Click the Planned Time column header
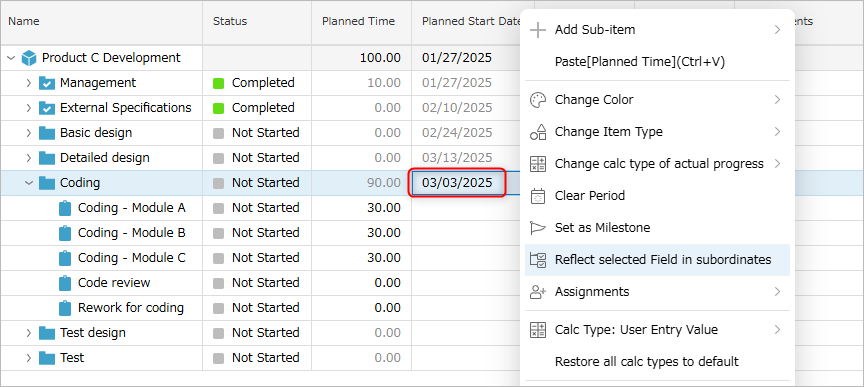Viewport: 864px width, 387px height. pyautogui.click(x=358, y=22)
